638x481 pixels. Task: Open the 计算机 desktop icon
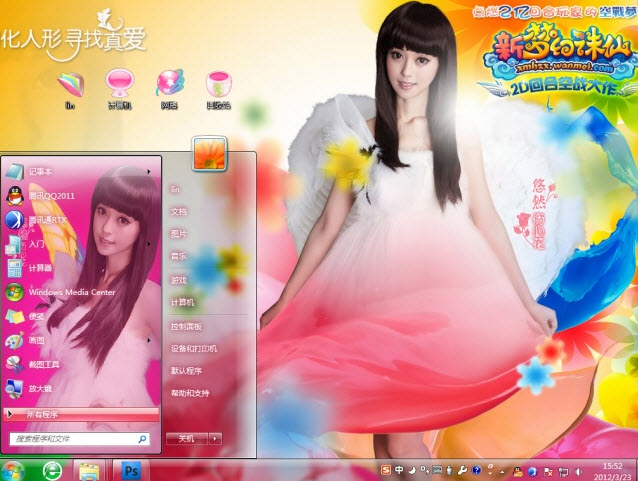click(119, 90)
